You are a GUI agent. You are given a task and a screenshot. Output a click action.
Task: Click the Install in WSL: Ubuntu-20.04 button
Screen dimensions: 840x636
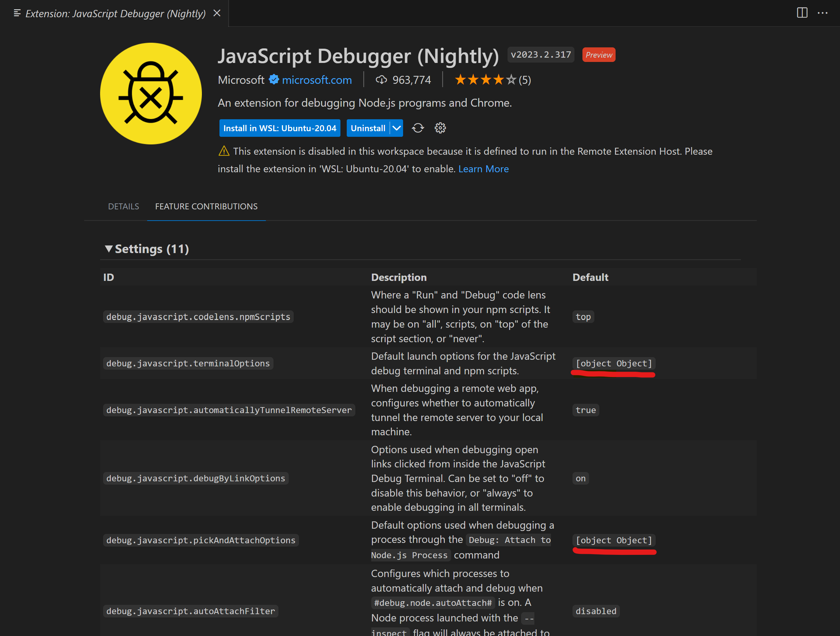point(279,128)
